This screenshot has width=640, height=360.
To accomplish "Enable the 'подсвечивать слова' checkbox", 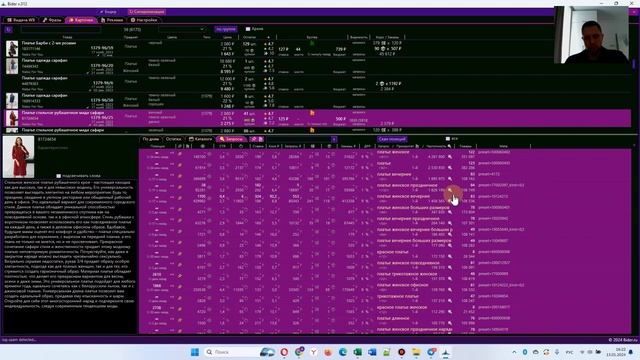I will click(x=58, y=176).
